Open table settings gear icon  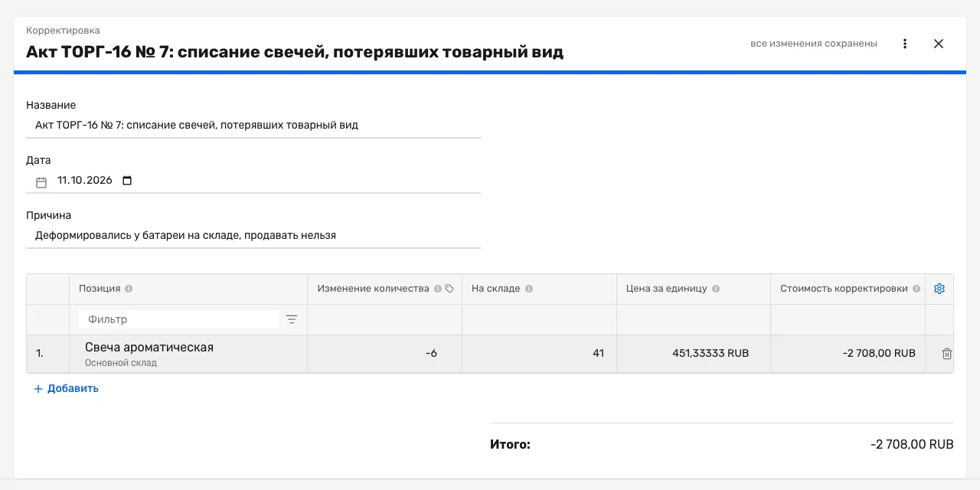pyautogui.click(x=939, y=289)
